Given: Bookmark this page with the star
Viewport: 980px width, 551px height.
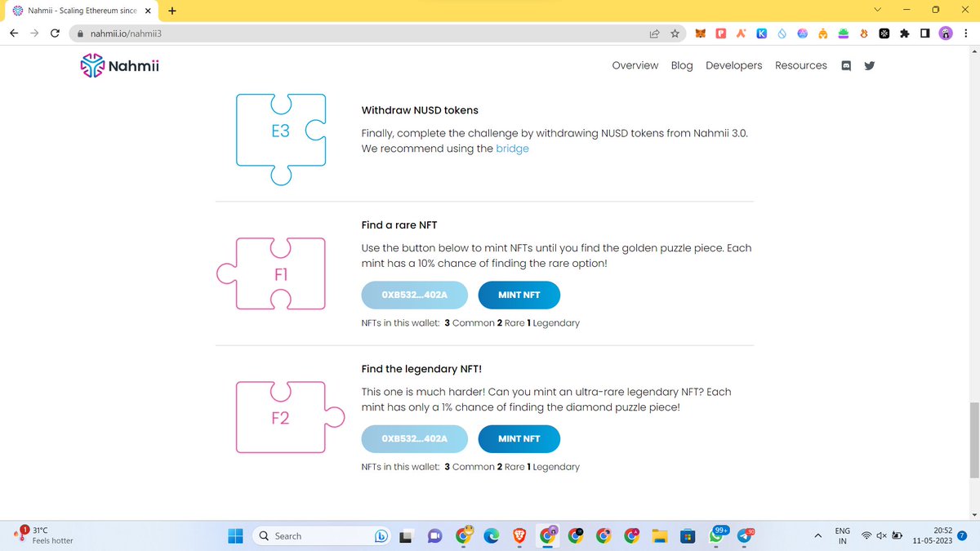Looking at the screenshot, I should (675, 33).
